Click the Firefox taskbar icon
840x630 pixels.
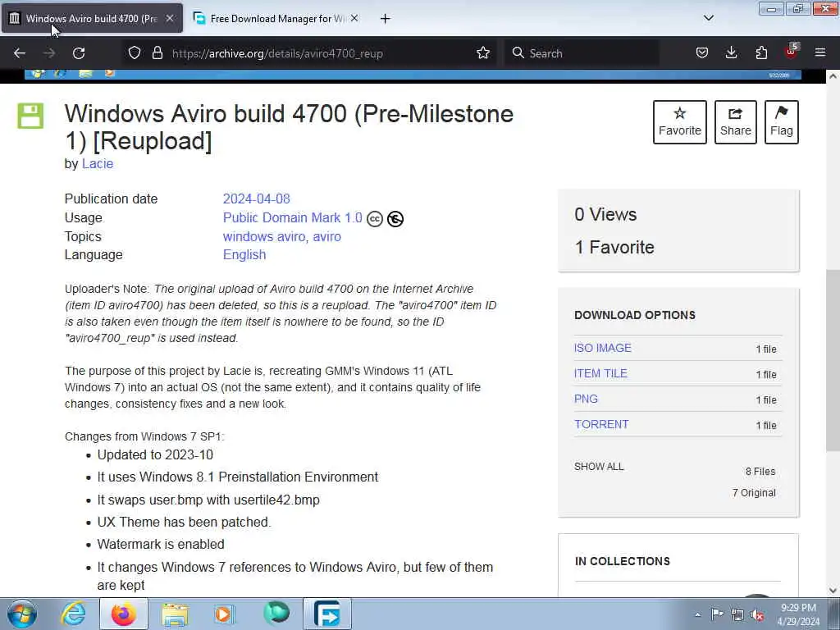point(123,614)
